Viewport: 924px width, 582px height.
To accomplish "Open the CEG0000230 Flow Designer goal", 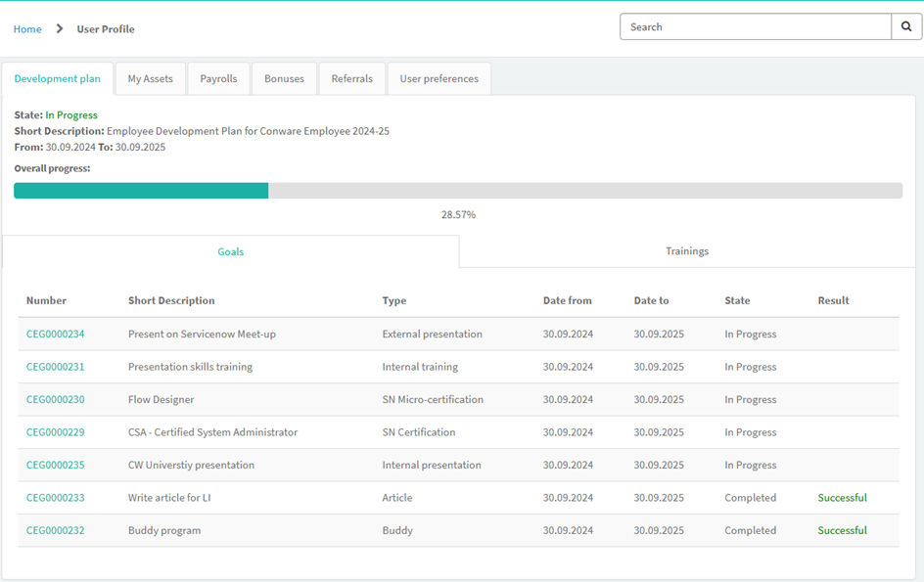I will (x=55, y=400).
